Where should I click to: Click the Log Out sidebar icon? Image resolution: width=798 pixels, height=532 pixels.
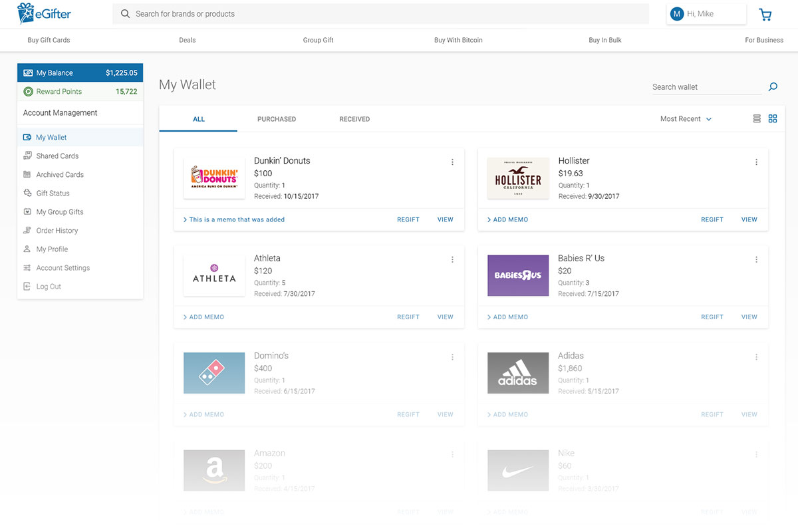point(27,286)
